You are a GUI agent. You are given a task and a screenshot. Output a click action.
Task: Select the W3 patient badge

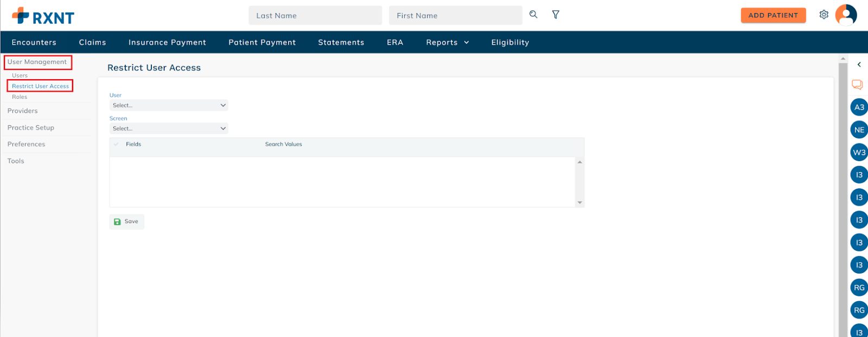tap(859, 152)
